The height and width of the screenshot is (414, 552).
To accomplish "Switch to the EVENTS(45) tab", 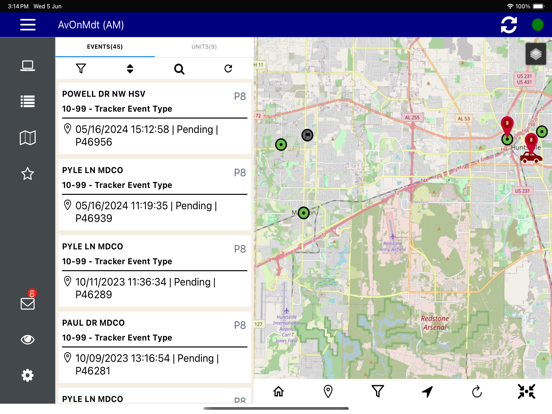I will 105,47.
